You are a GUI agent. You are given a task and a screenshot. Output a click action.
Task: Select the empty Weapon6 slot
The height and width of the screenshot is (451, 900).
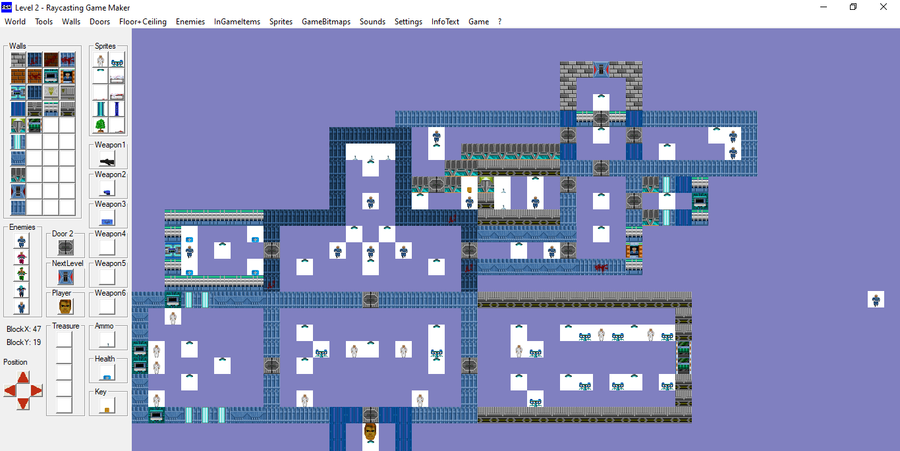107,306
